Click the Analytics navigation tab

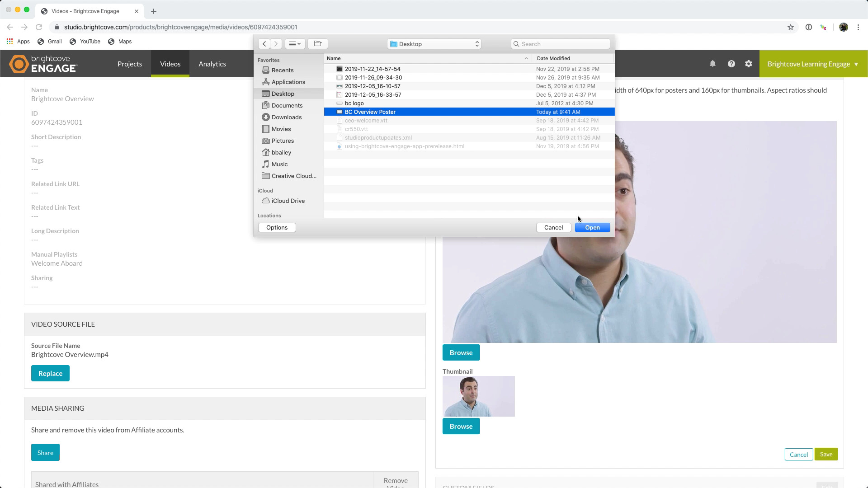coord(212,64)
